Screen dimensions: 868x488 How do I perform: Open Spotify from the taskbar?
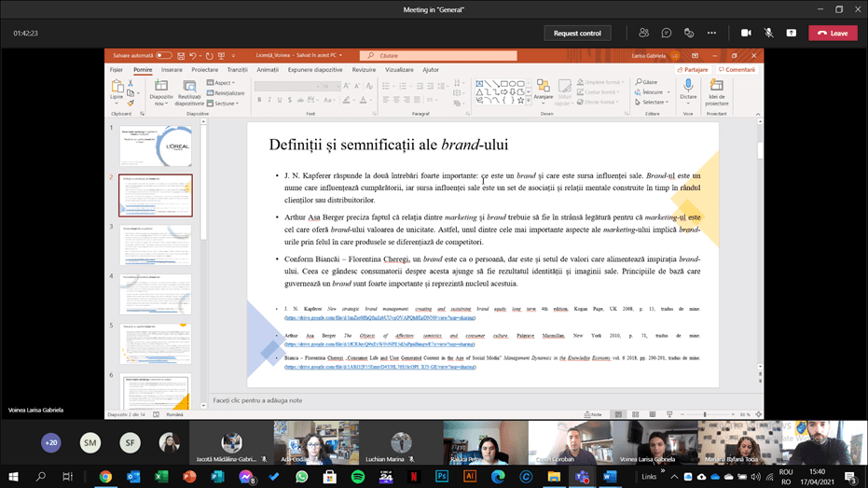pos(358,476)
